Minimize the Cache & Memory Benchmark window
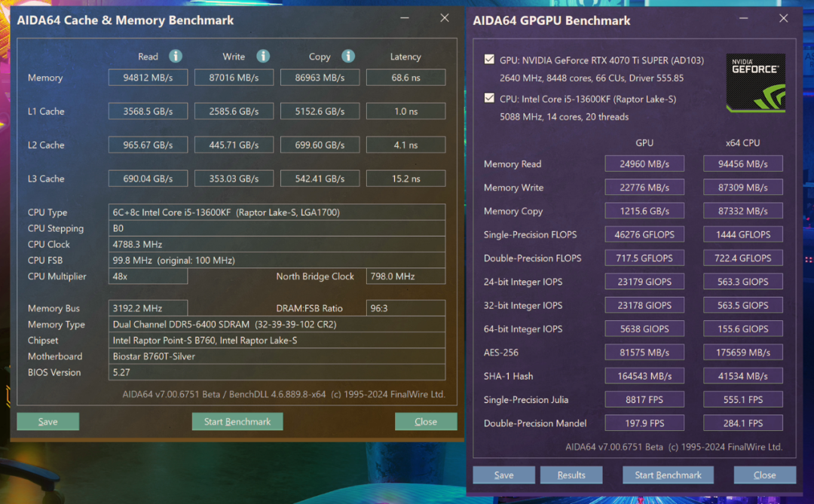 405,18
